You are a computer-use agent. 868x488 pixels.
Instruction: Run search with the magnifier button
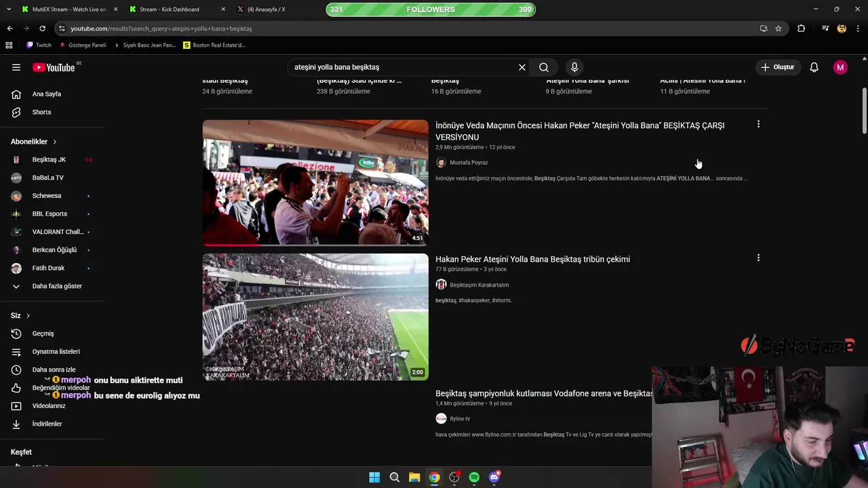click(x=544, y=67)
